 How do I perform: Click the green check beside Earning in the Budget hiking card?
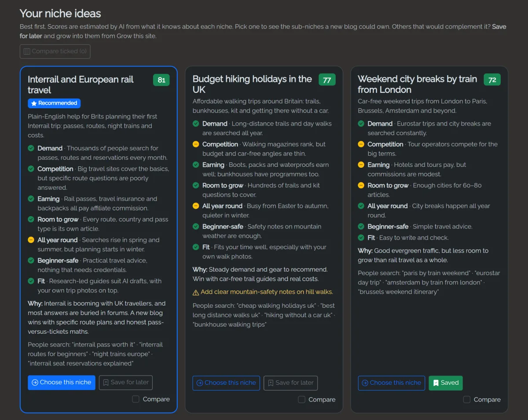point(196,165)
